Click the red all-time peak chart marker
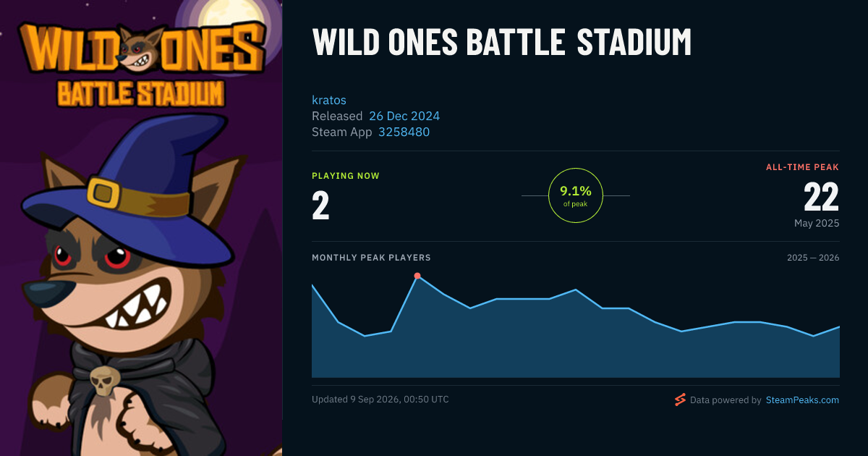 (x=417, y=276)
